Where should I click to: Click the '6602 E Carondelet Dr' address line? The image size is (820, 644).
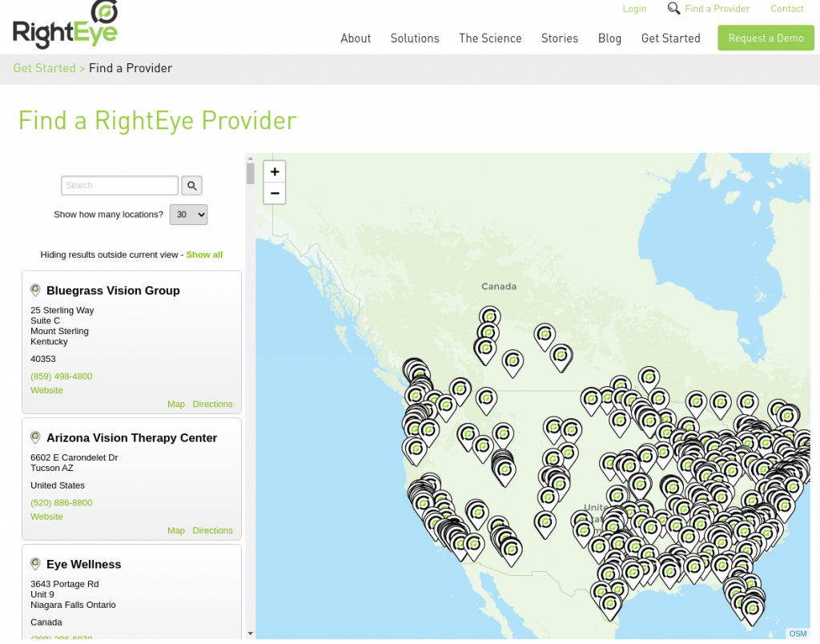pos(74,457)
